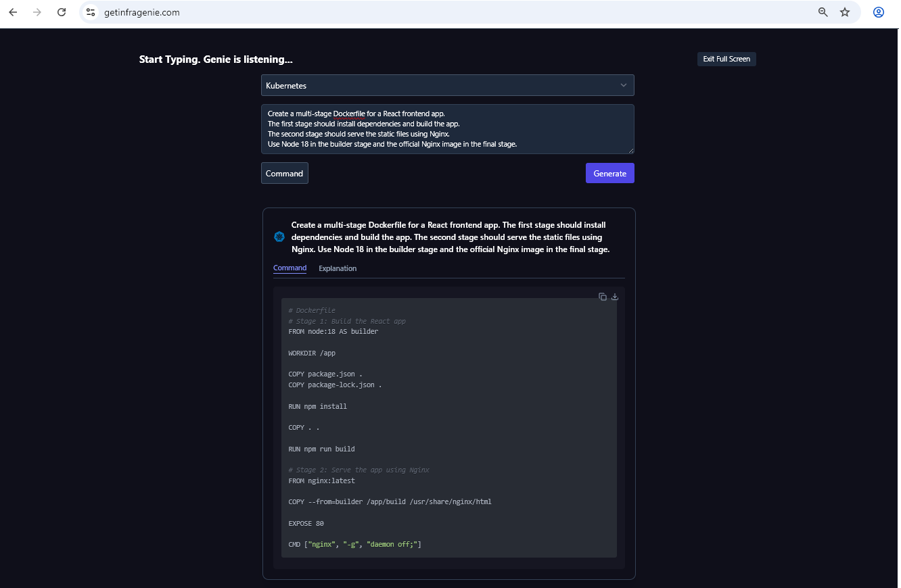901x588 pixels.
Task: Go forward in the browser history
Action: click(37, 12)
